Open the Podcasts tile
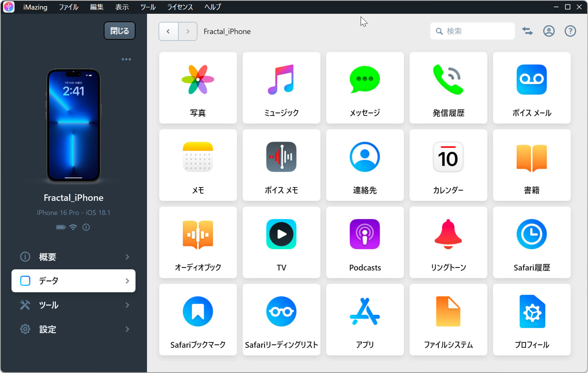588x373 pixels. tap(365, 242)
